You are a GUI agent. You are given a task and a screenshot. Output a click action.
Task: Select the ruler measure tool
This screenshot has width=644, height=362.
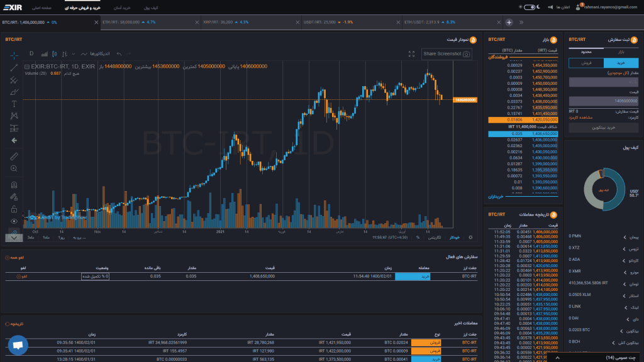click(14, 156)
